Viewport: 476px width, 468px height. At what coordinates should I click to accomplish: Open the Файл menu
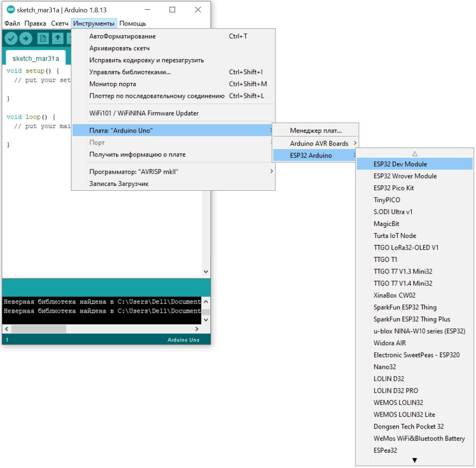(x=12, y=23)
